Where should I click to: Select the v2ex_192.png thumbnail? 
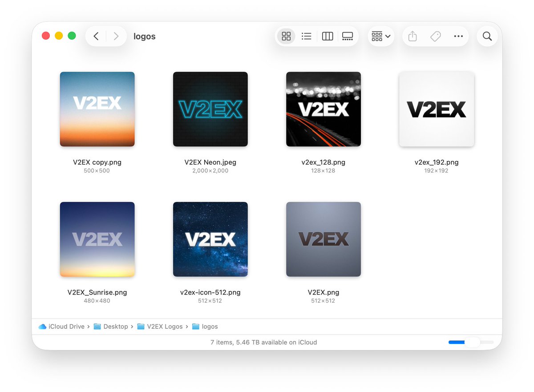pyautogui.click(x=437, y=109)
